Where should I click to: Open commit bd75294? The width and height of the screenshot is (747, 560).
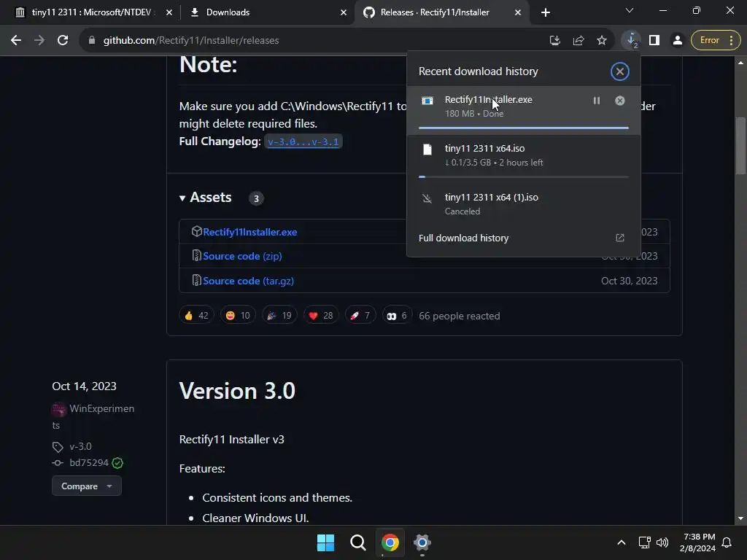(x=89, y=463)
